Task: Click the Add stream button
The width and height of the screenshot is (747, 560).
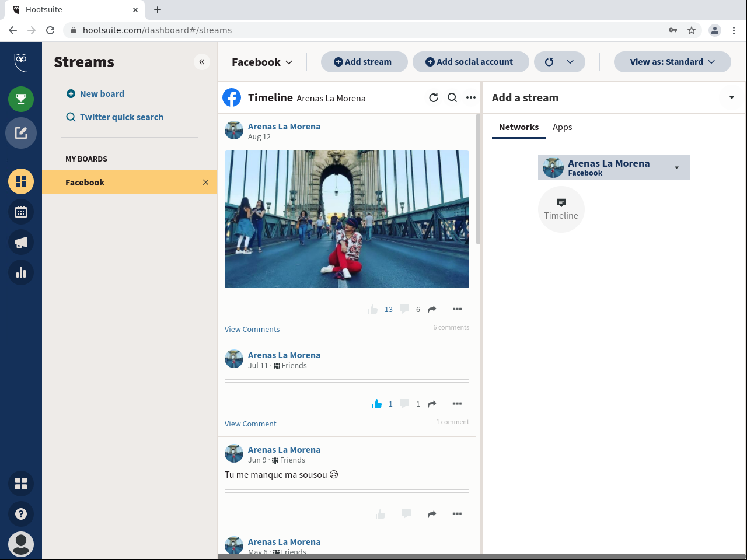Action: pos(364,62)
